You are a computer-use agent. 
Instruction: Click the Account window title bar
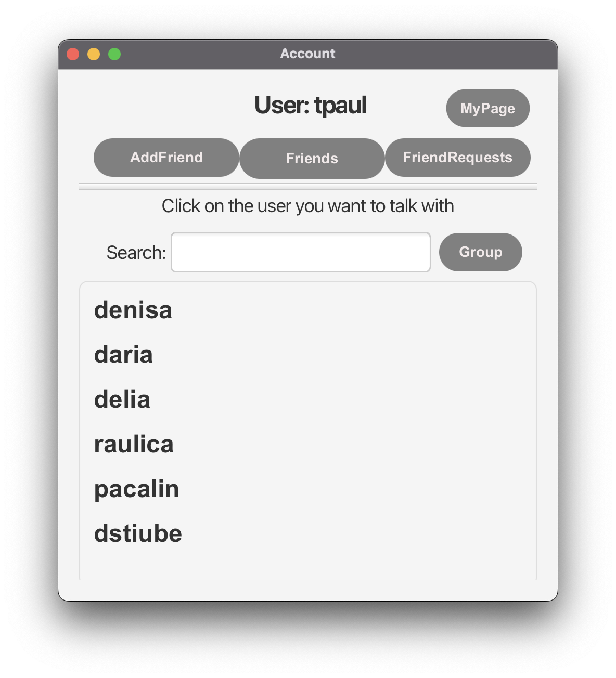point(308,53)
